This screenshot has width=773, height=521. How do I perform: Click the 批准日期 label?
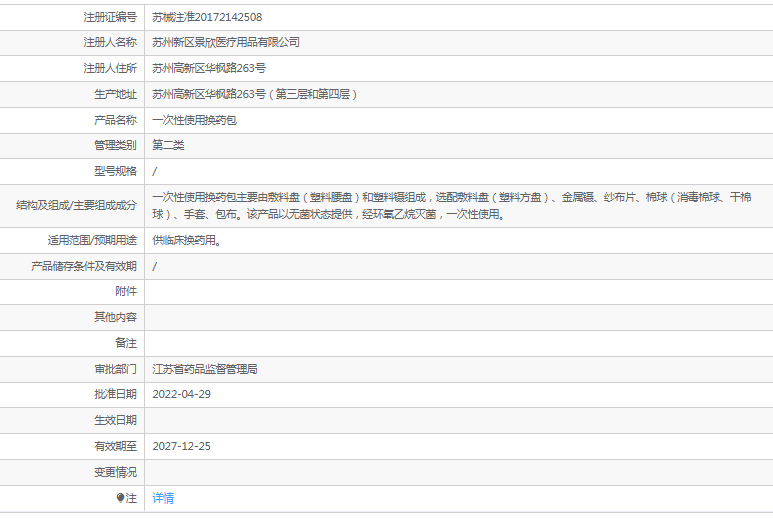point(115,394)
